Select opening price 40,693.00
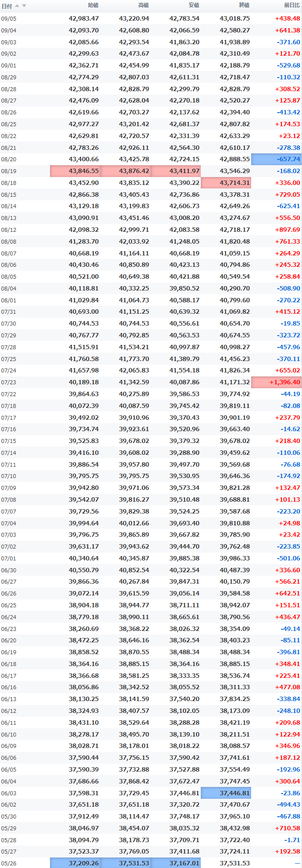This screenshot has height=868, width=302. tap(84, 312)
